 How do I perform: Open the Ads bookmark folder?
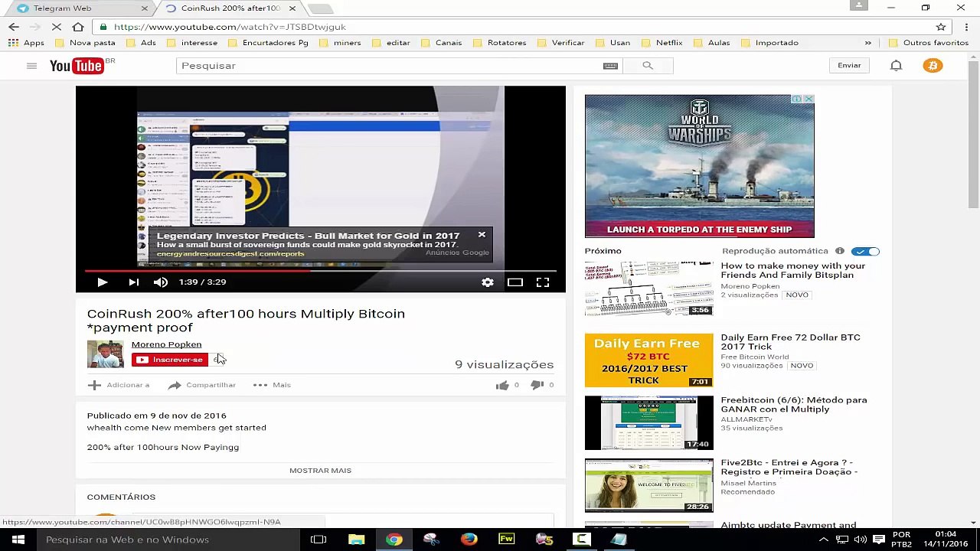(141, 43)
